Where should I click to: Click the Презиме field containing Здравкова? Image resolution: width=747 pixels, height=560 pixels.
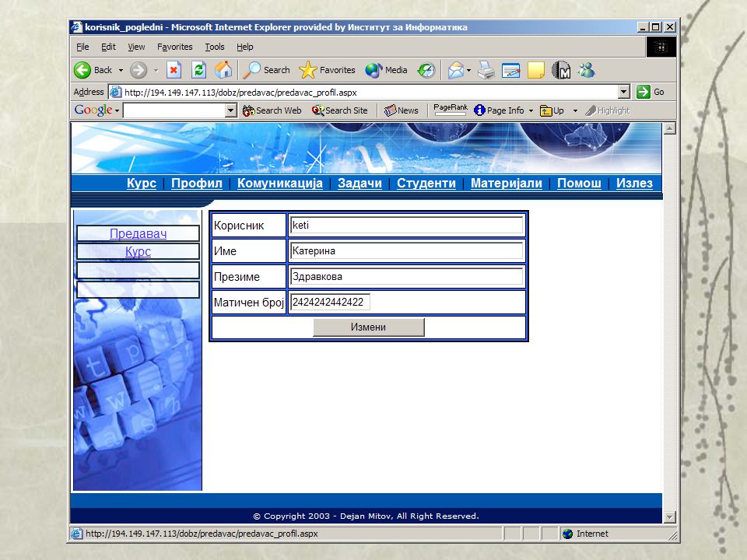pyautogui.click(x=407, y=277)
